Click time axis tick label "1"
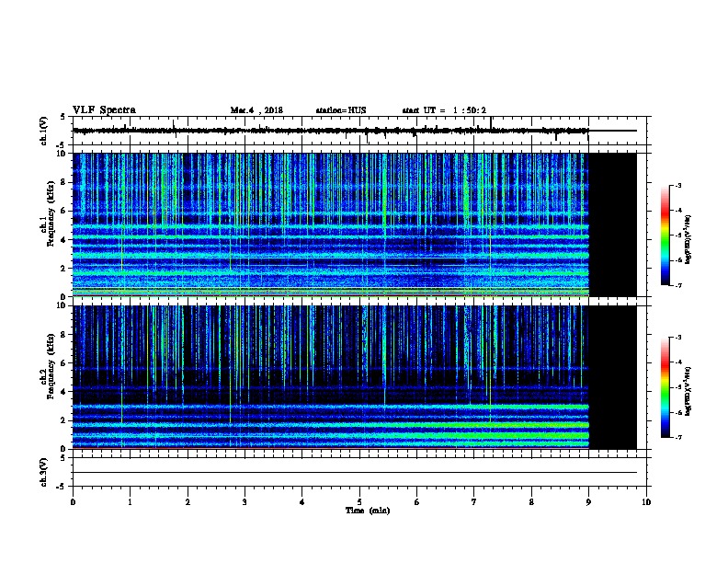 tap(130, 502)
